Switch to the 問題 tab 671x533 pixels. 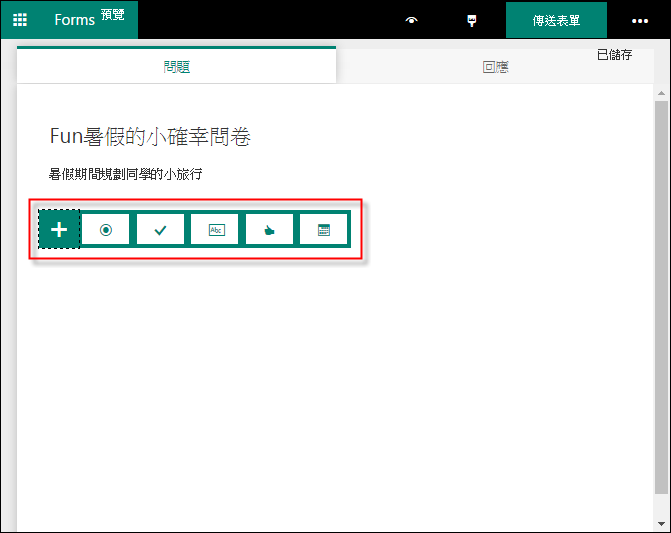coord(176,66)
